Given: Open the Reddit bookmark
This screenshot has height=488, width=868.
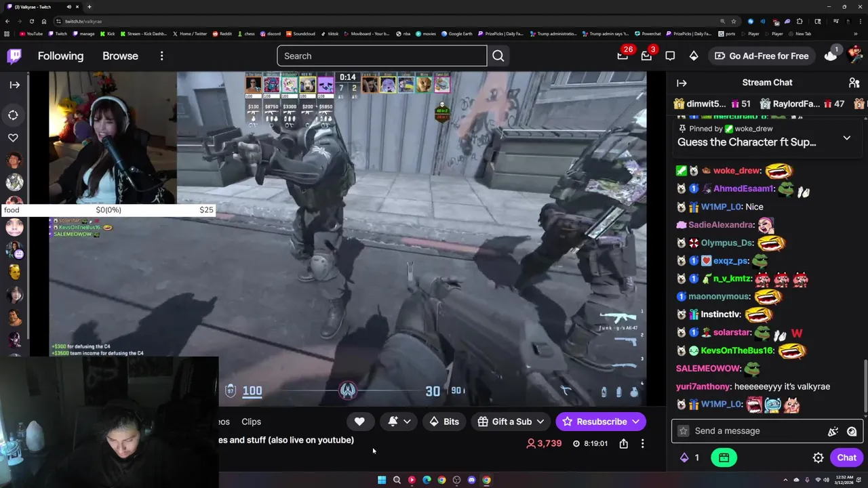Looking at the screenshot, I should (222, 33).
